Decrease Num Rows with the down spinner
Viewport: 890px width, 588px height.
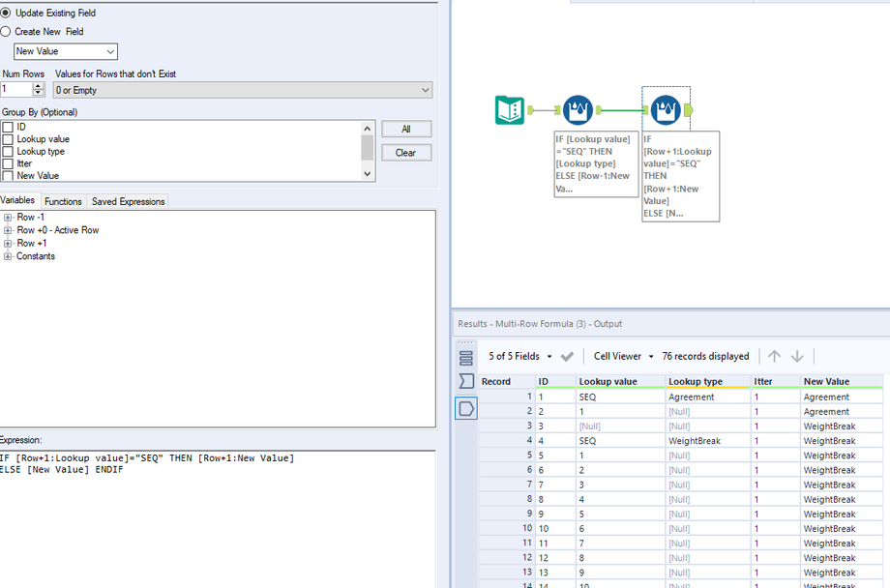tap(38, 93)
